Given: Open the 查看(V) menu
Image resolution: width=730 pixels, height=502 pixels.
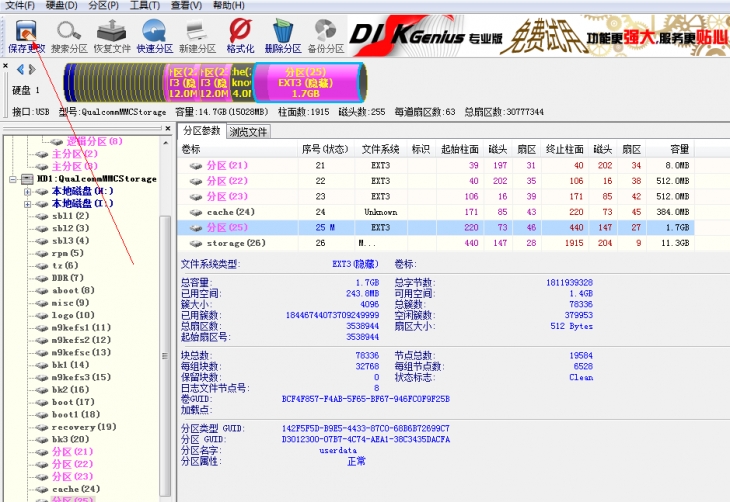Looking at the screenshot, I should (x=186, y=6).
